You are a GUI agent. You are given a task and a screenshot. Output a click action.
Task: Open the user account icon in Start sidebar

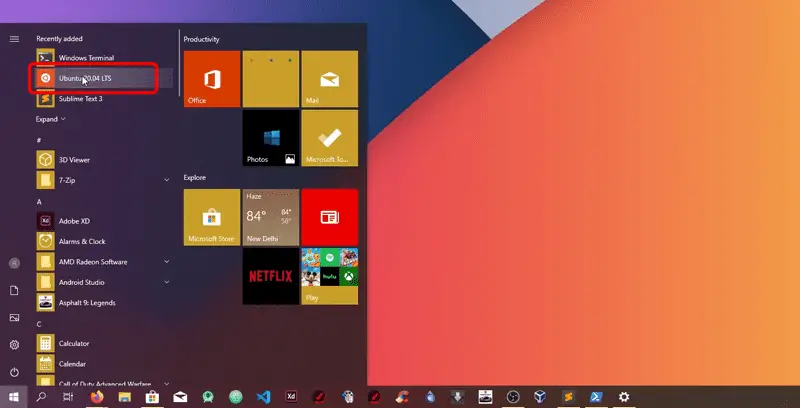[14, 263]
